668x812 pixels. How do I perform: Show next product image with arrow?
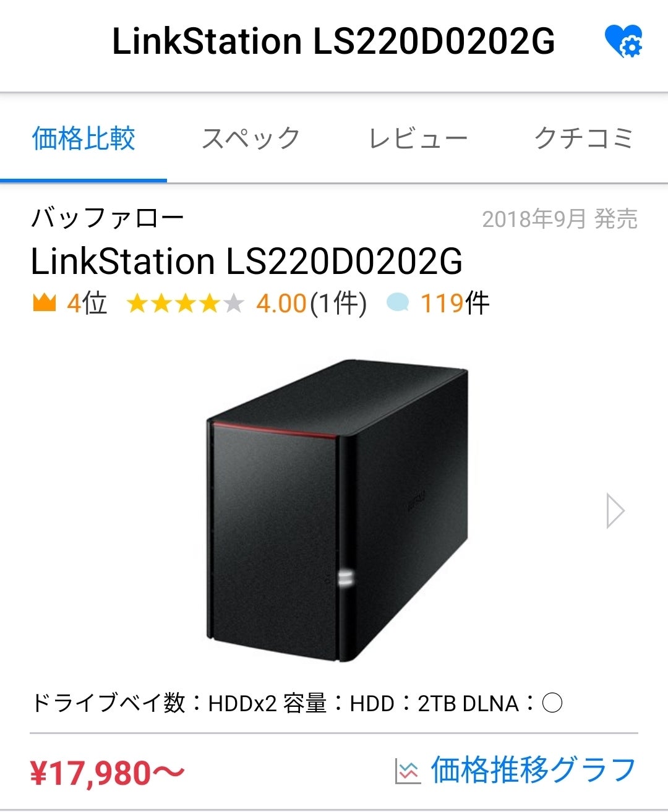pyautogui.click(x=615, y=511)
